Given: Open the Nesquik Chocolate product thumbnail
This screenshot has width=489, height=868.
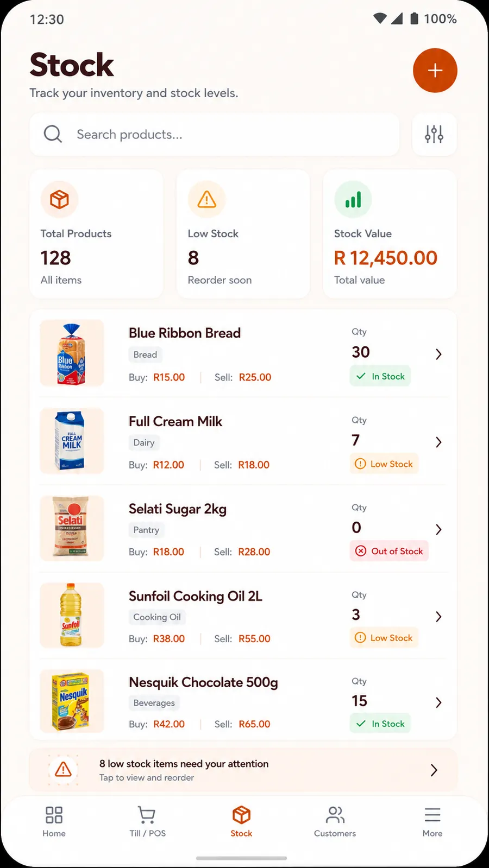Looking at the screenshot, I should point(72,701).
